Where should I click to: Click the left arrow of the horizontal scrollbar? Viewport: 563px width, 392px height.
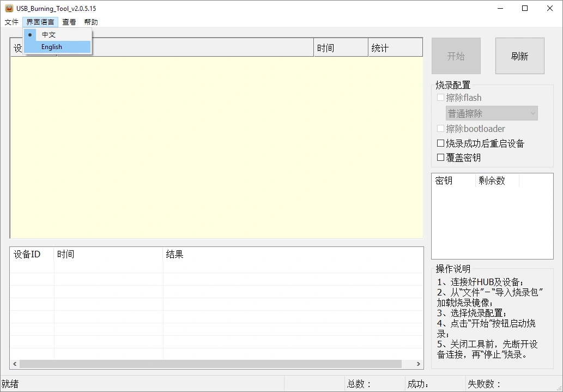coord(14,364)
